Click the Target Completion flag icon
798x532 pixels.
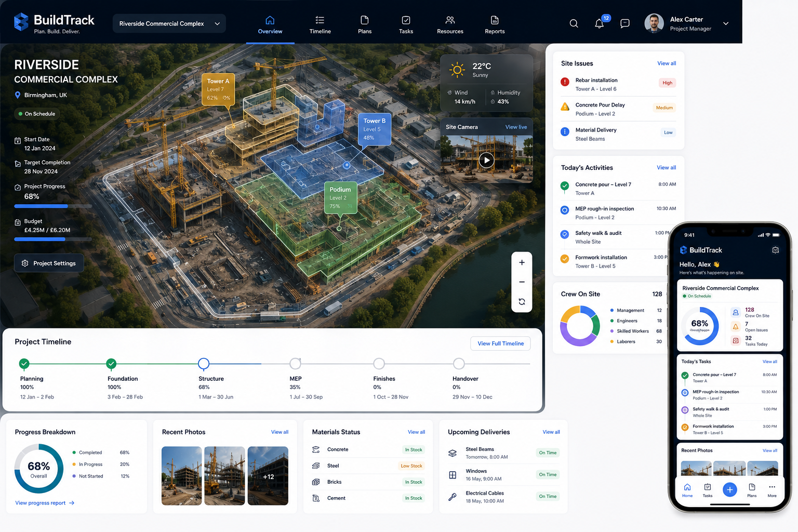tap(18, 164)
